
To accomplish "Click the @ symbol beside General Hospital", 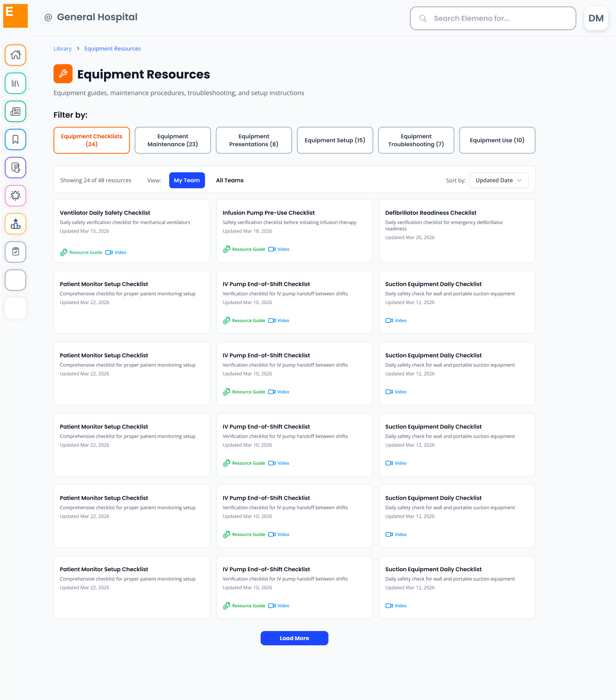I will 48,17.
